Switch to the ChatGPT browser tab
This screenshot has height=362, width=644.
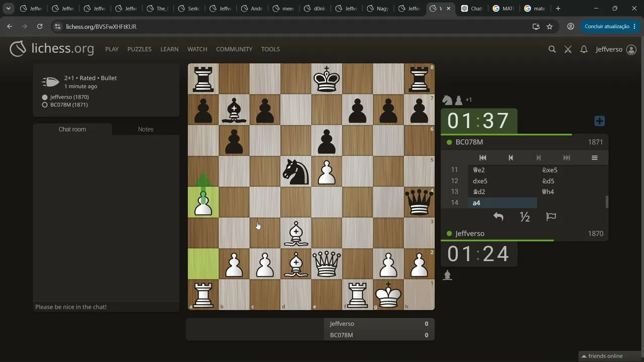point(471,9)
